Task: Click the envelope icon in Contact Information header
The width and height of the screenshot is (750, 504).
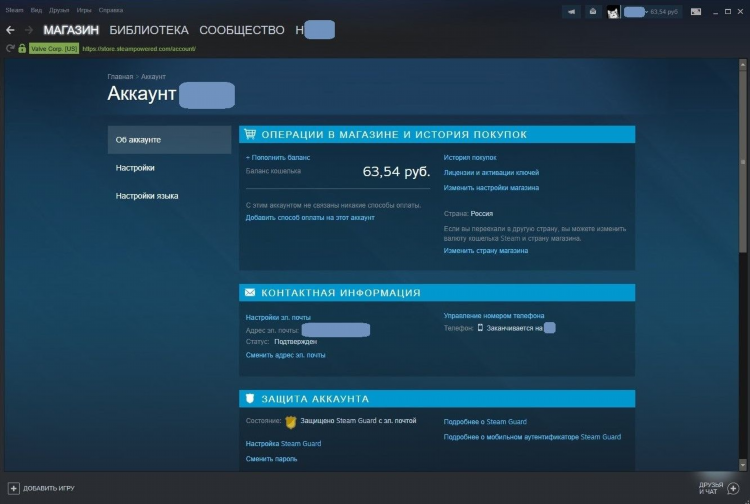Action: tap(250, 292)
